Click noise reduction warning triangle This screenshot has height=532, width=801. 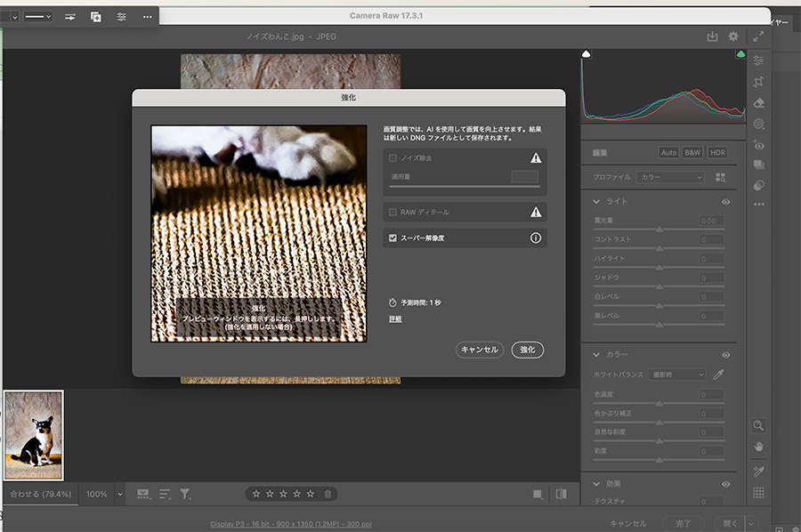click(x=536, y=157)
